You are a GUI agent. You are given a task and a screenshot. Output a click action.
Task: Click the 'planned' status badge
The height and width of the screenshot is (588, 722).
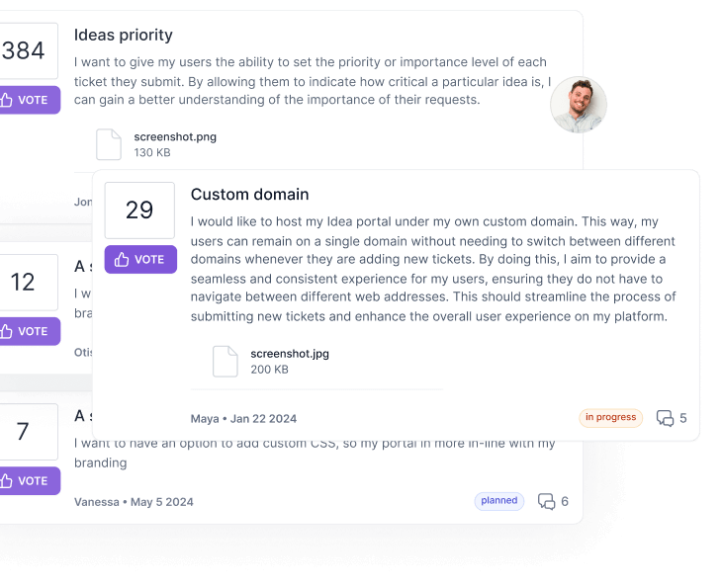499,501
